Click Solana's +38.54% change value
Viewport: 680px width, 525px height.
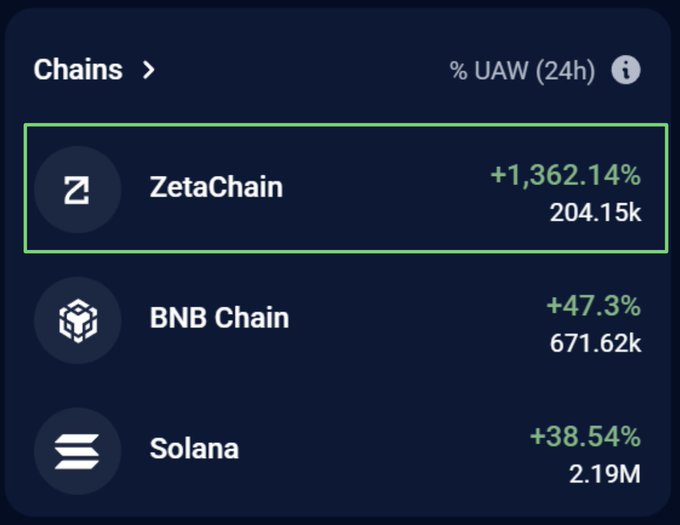[x=585, y=437]
